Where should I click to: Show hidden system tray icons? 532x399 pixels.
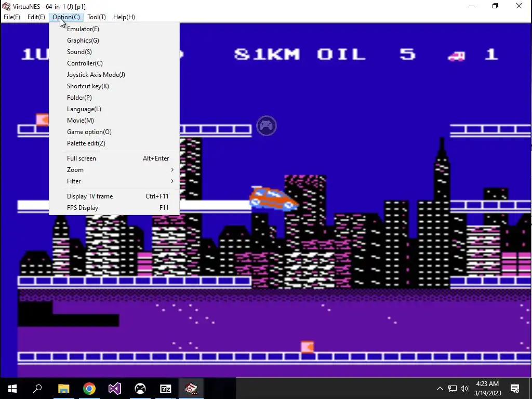(x=440, y=389)
